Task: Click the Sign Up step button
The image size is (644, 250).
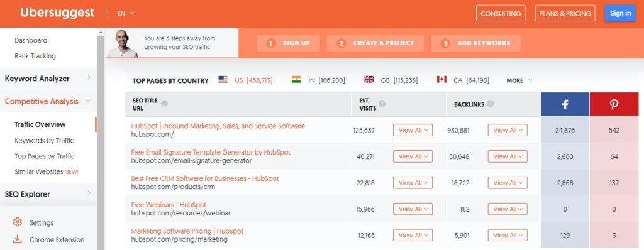Action: (x=288, y=43)
